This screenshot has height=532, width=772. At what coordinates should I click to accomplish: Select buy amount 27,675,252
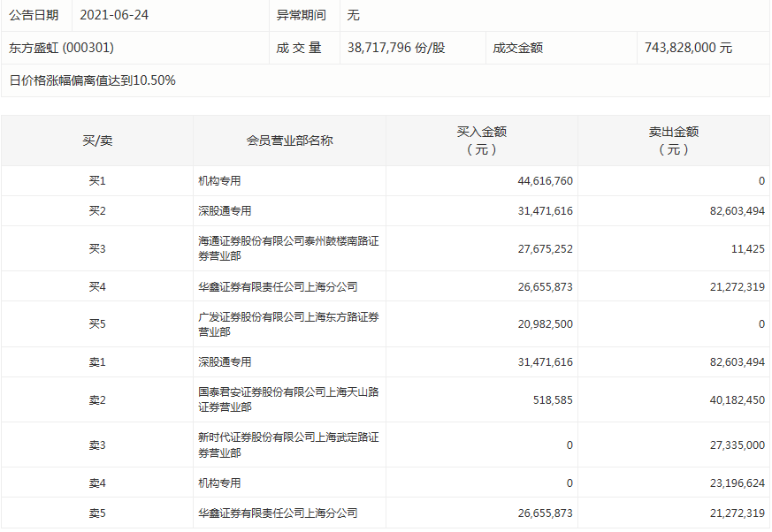[545, 249]
